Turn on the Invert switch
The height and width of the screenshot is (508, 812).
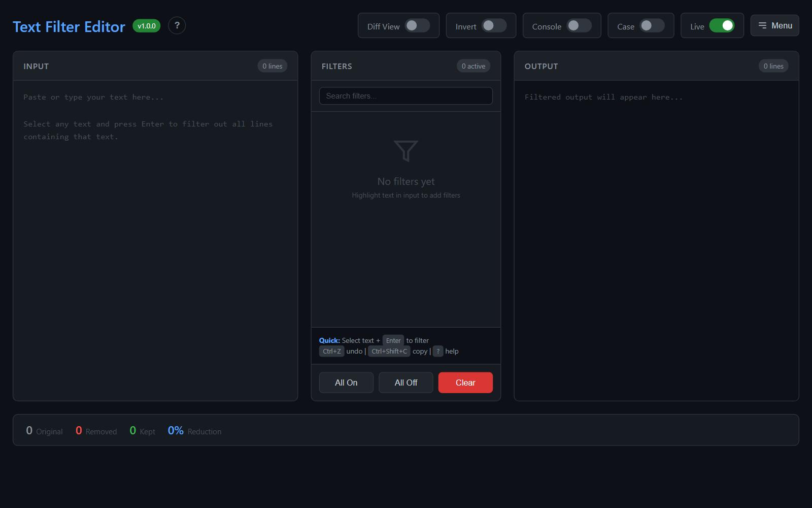pyautogui.click(x=494, y=26)
